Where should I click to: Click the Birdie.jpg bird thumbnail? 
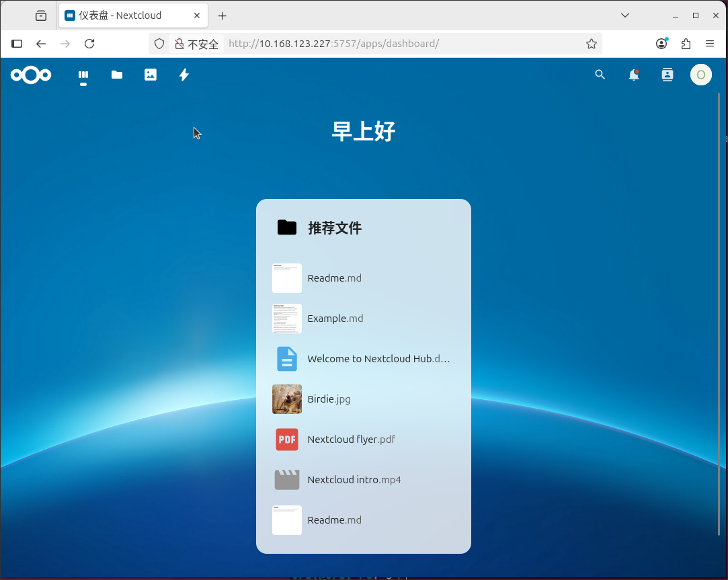(x=287, y=399)
